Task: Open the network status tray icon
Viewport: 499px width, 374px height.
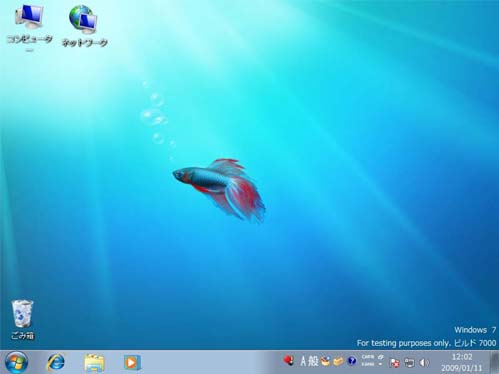Action: [x=409, y=363]
